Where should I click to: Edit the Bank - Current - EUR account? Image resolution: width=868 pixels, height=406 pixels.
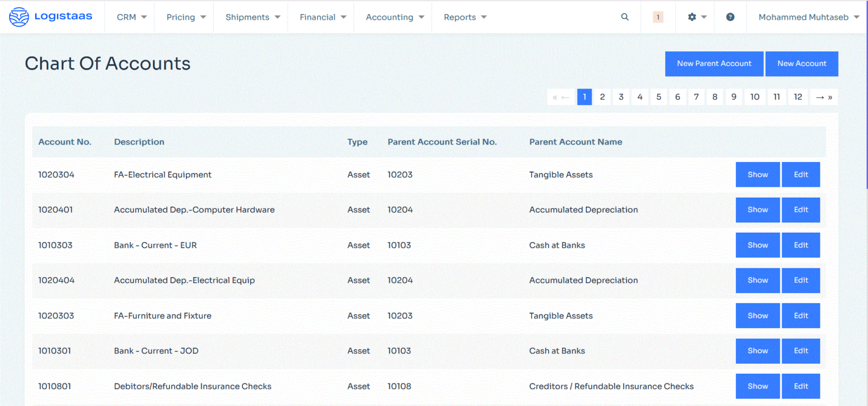pyautogui.click(x=801, y=245)
